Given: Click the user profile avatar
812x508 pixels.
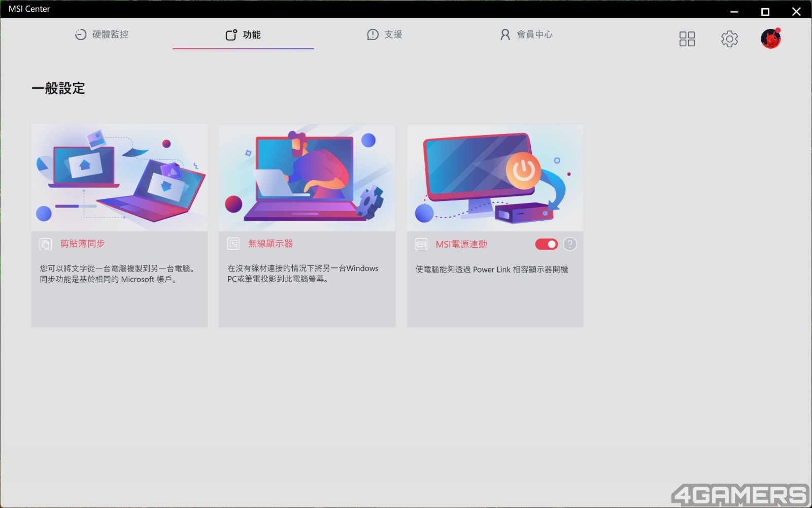Looking at the screenshot, I should (770, 39).
